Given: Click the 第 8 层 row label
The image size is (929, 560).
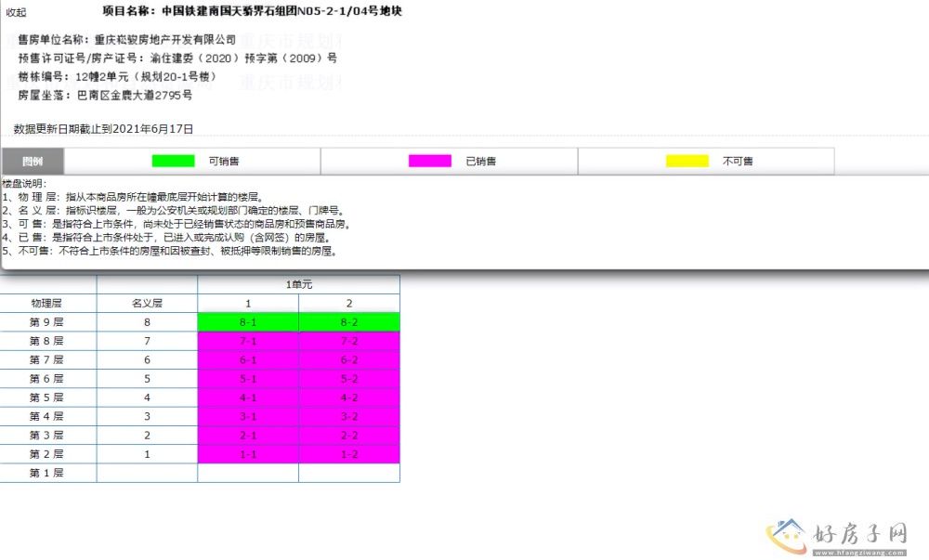Looking at the screenshot, I should point(46,341).
